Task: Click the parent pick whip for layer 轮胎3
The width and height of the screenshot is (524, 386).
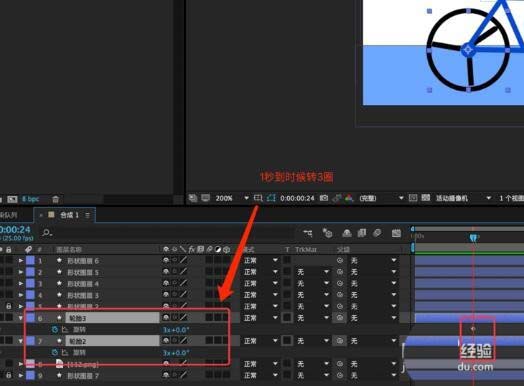Action: tap(340, 317)
